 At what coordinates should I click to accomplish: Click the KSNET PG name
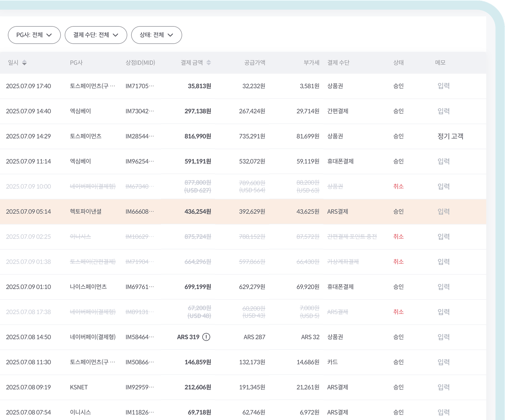click(79, 387)
